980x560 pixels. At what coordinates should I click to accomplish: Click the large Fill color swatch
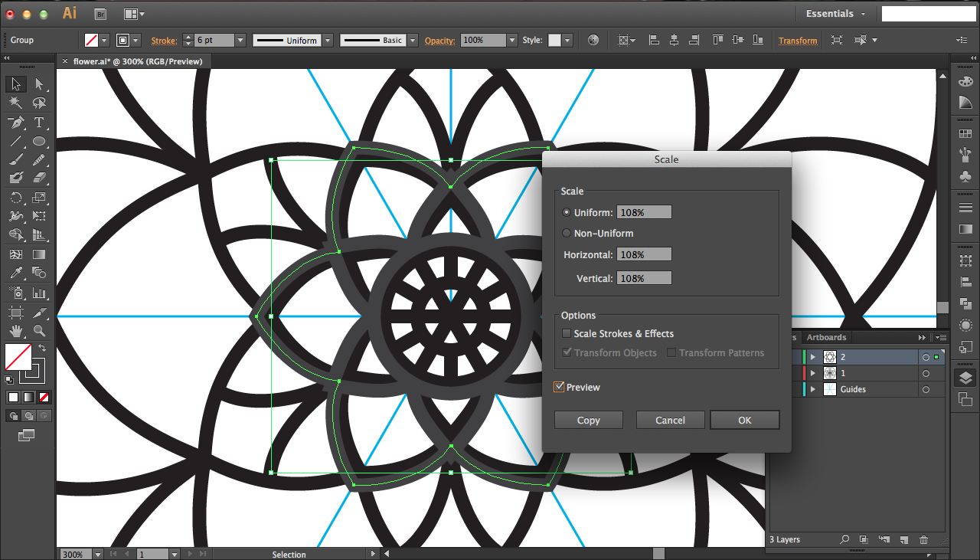18,357
